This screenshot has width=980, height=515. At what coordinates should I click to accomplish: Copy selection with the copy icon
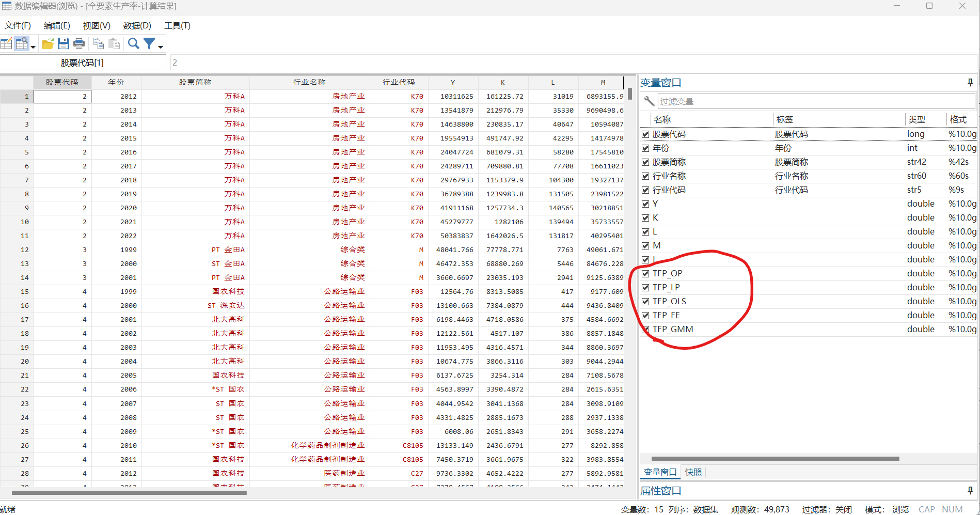point(99,43)
